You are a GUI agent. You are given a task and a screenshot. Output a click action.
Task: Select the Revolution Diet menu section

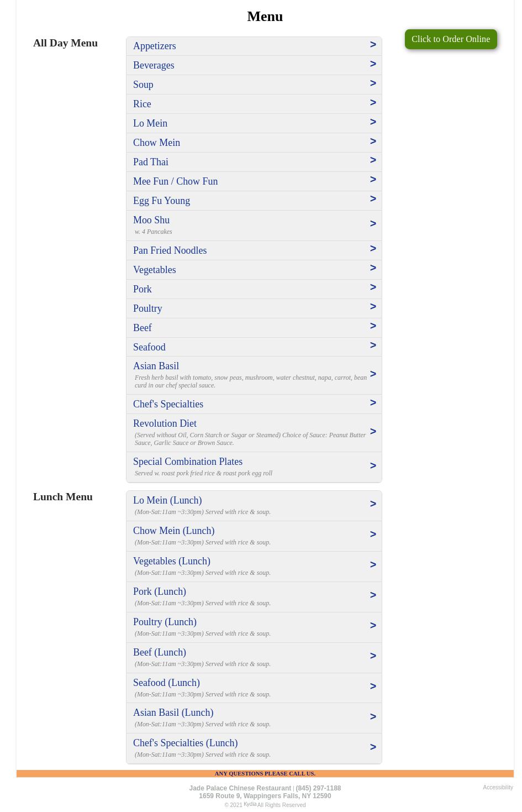point(165,423)
